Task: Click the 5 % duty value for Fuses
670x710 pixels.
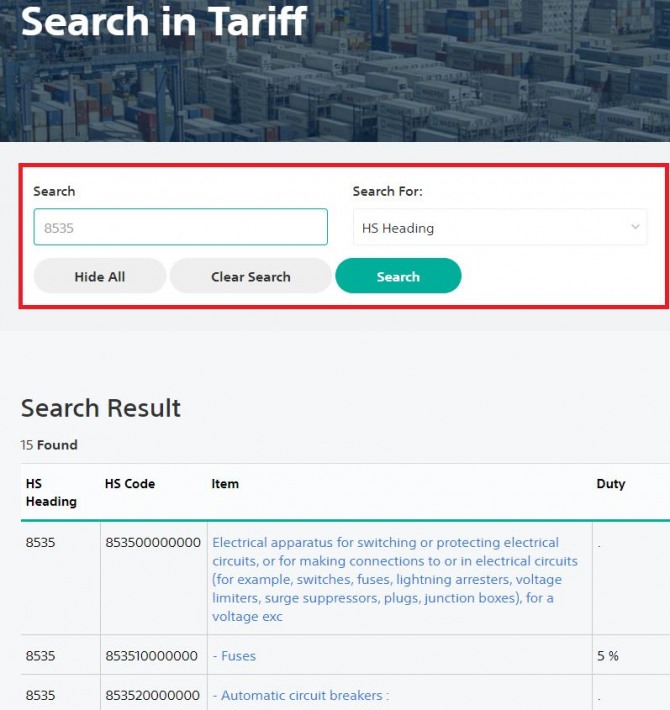Action: [608, 656]
